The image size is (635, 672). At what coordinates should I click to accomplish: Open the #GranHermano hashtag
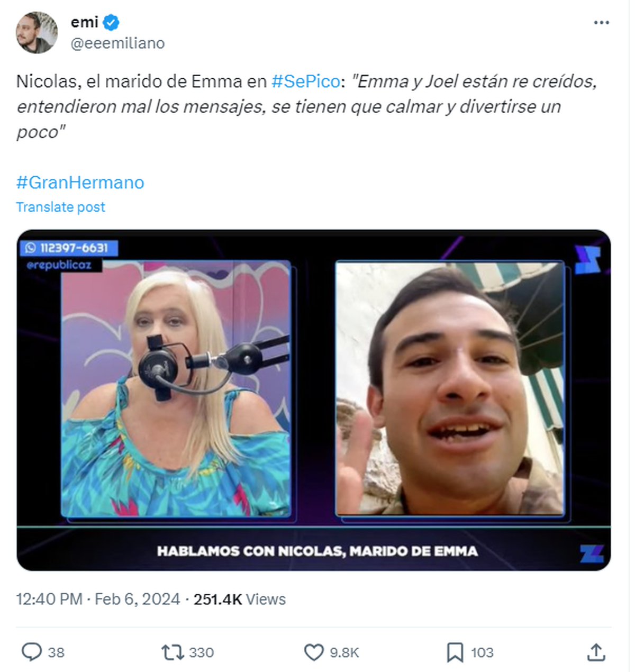point(79,182)
